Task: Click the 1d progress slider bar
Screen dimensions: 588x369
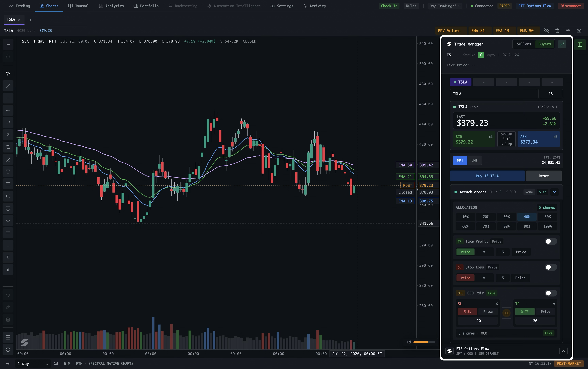Action: click(x=424, y=342)
